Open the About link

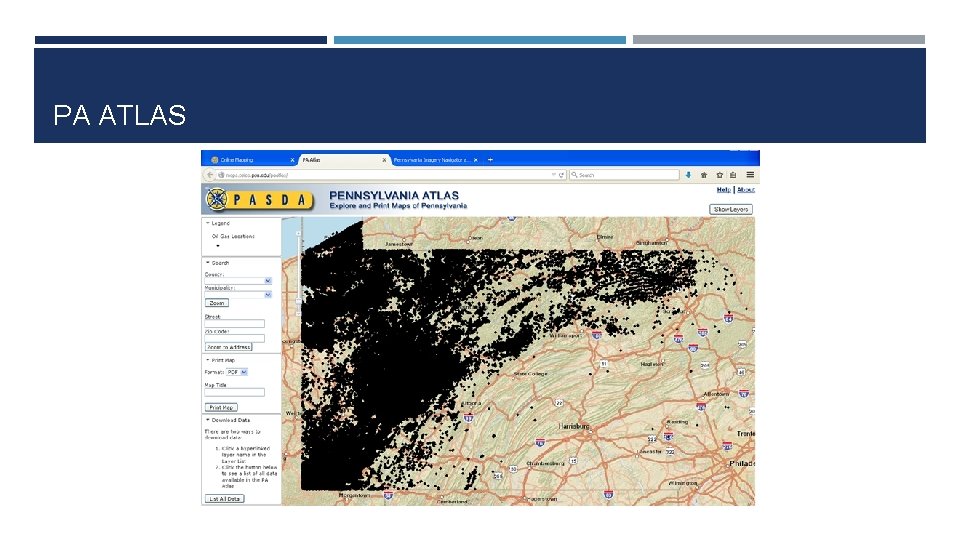[746, 190]
